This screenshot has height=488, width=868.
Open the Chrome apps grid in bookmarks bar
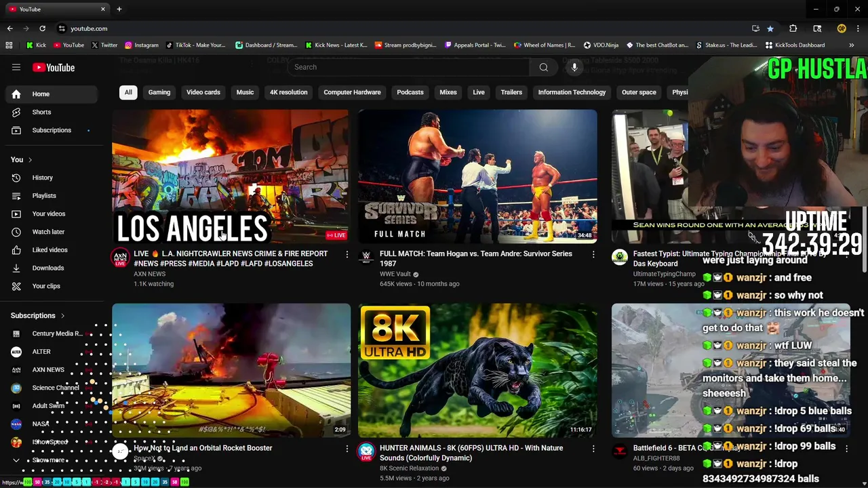[9, 45]
